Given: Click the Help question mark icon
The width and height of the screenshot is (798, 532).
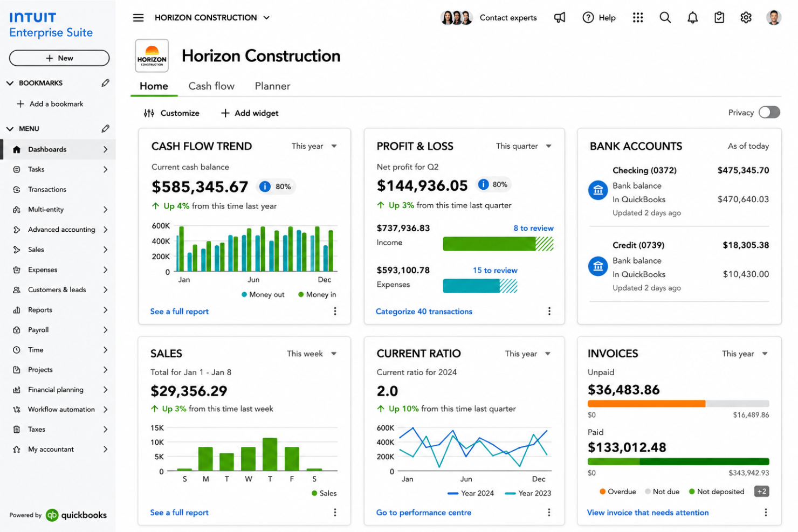Looking at the screenshot, I should 588,18.
